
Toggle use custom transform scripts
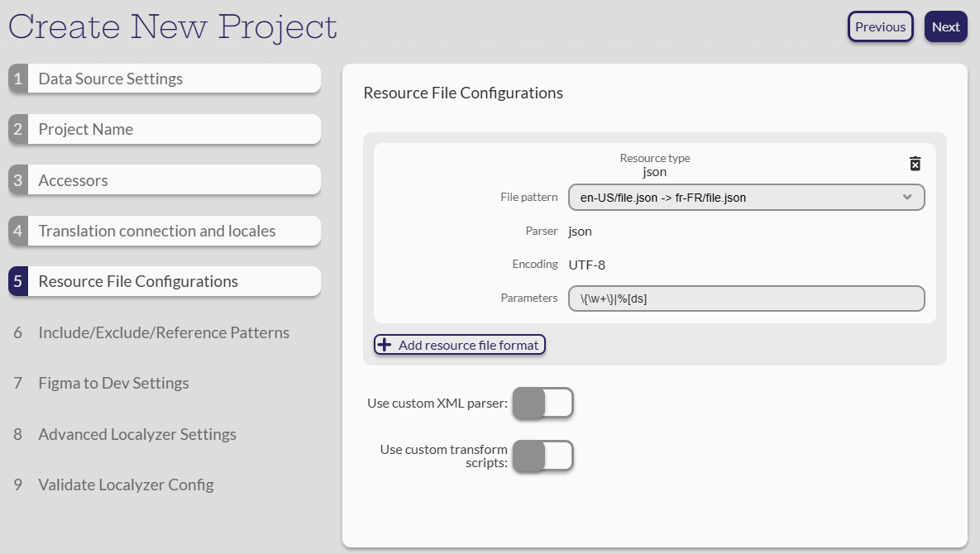(543, 456)
